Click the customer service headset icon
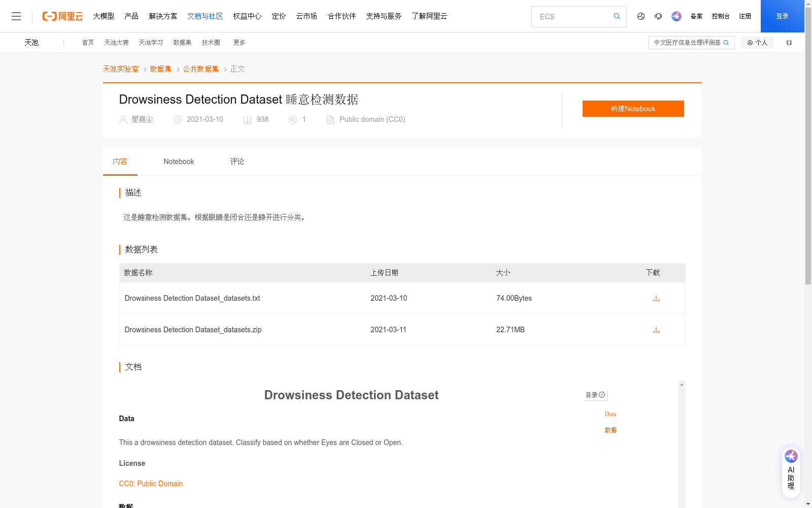The height and width of the screenshot is (508, 812). coord(658,16)
